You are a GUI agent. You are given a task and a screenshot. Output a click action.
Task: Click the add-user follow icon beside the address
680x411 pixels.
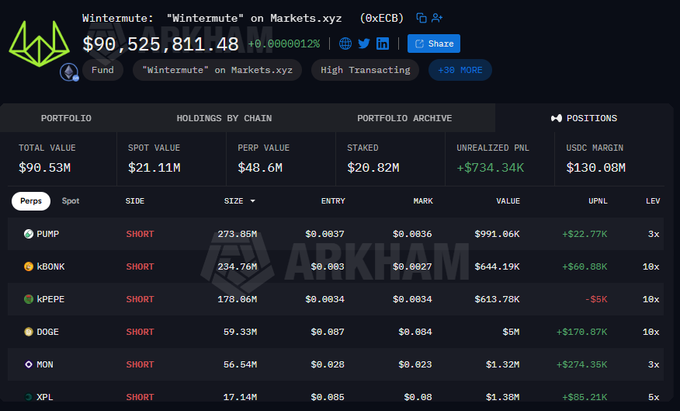[437, 18]
